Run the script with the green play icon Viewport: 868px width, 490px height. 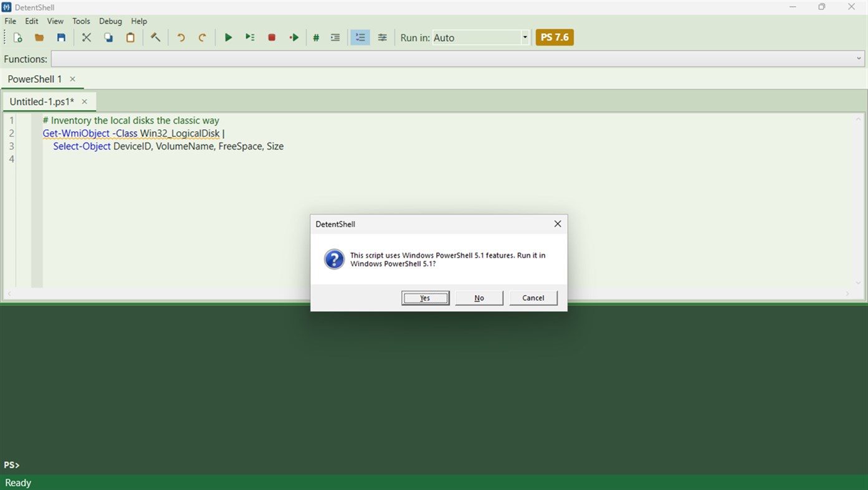point(228,37)
